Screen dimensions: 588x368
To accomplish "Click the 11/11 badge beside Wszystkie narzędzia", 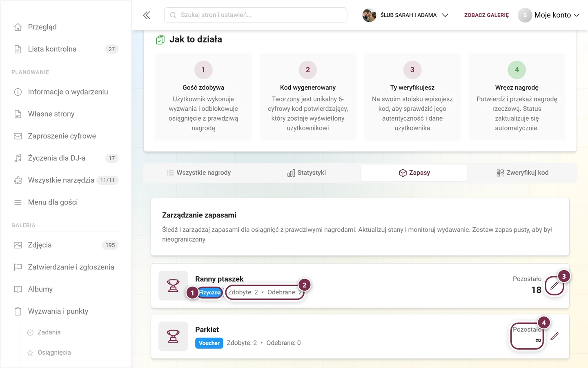I will 107,180.
